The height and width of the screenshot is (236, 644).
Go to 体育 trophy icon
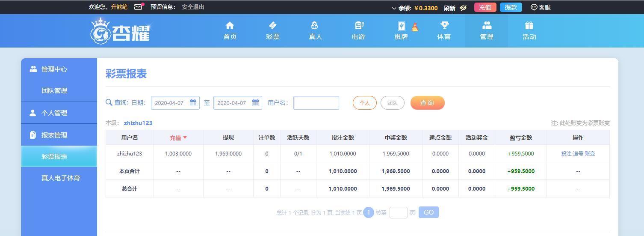pyautogui.click(x=444, y=26)
